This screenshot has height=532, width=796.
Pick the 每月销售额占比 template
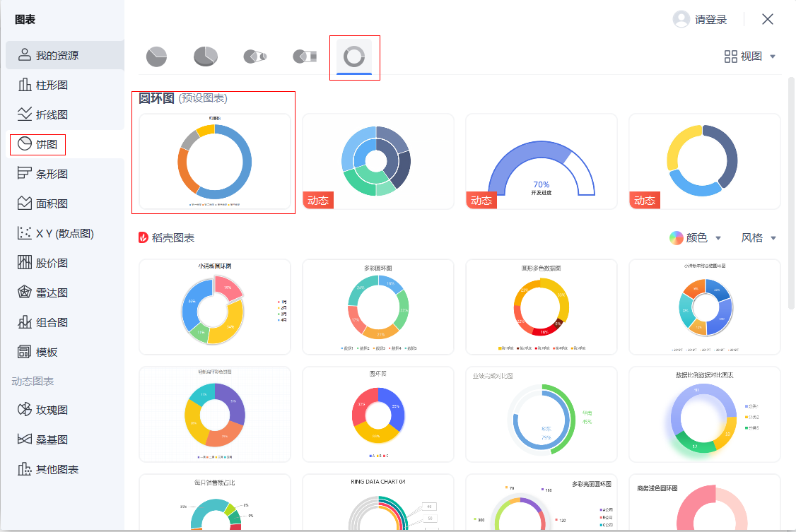pyautogui.click(x=215, y=502)
